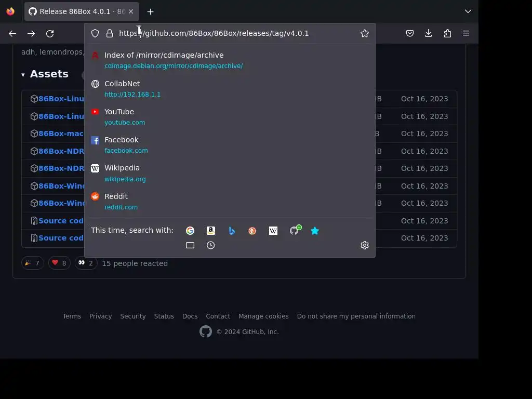Click the GitHub logo in the footer
532x399 pixels.
tap(206, 331)
